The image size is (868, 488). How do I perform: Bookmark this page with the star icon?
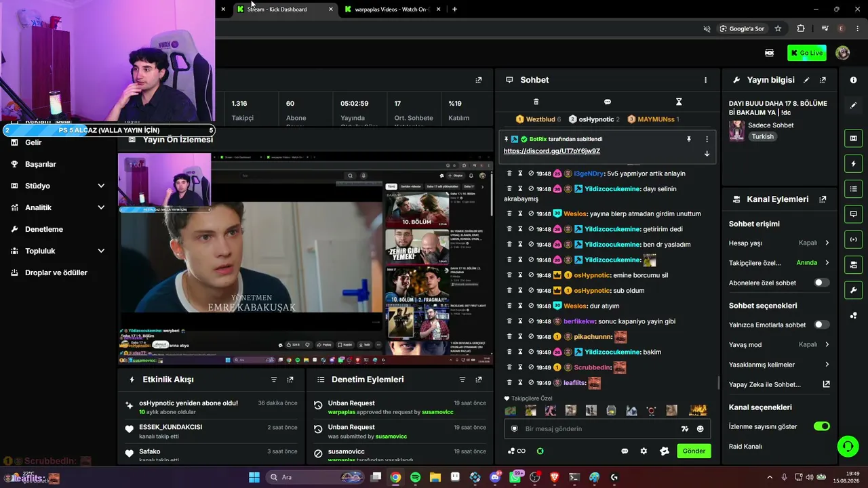coord(778,28)
